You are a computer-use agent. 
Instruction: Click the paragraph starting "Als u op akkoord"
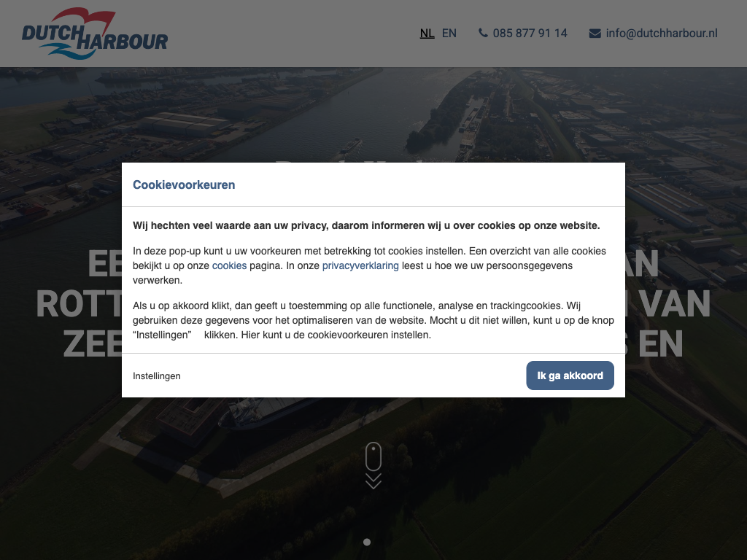[x=373, y=320]
